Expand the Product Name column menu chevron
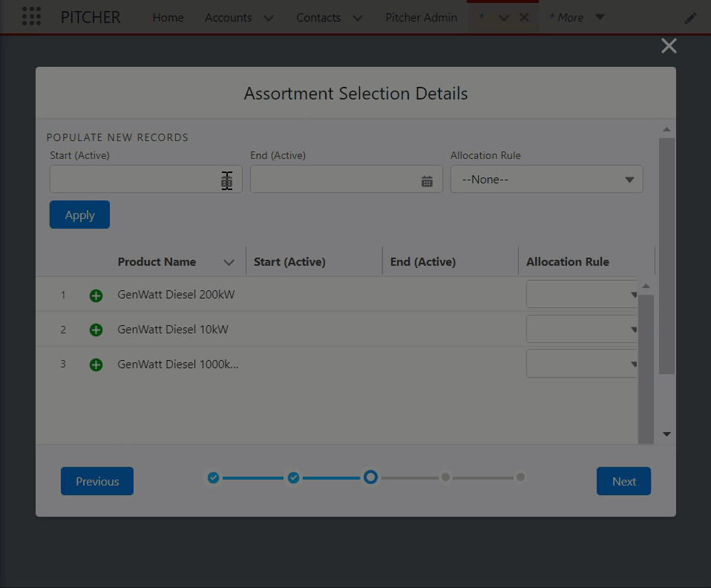The width and height of the screenshot is (711, 588). point(229,262)
